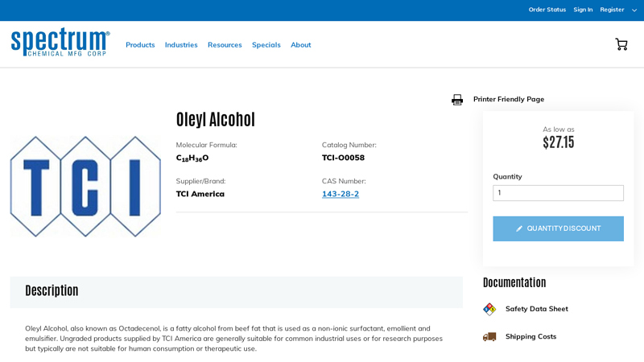Image resolution: width=644 pixels, height=362 pixels.
Task: Open the Industries menu
Action: [x=181, y=45]
